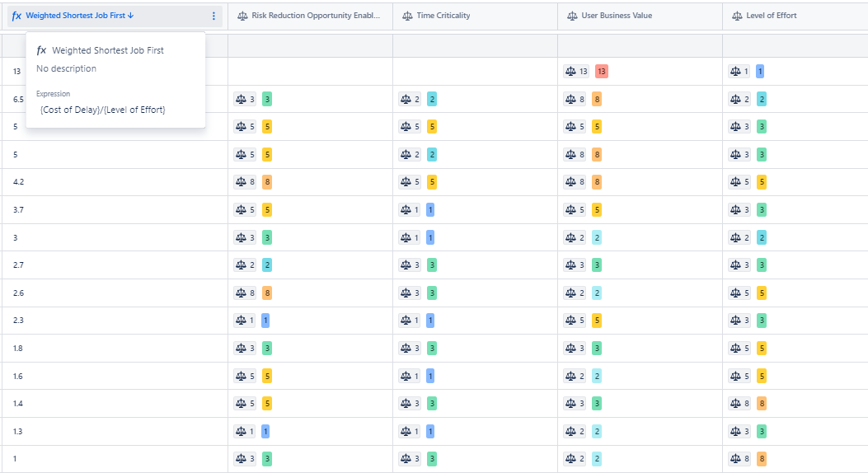Click the score value 2.7
868x473 pixels.
[x=18, y=265]
